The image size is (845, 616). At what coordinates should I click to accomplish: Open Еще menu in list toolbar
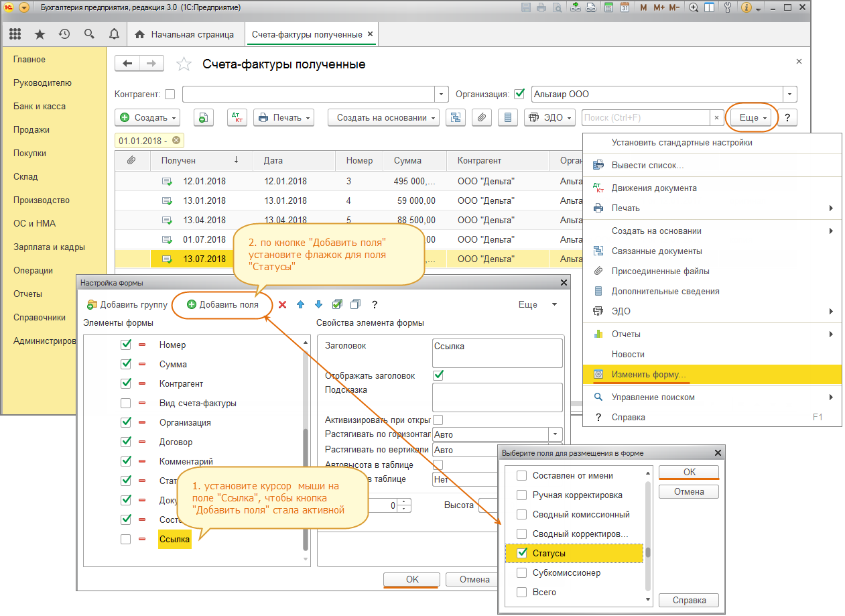pyautogui.click(x=753, y=117)
